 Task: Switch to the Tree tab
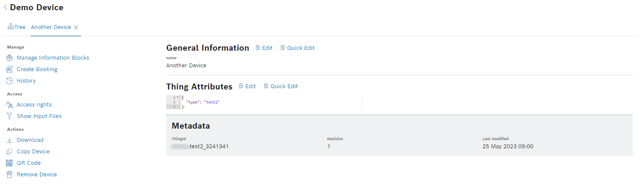17,27
